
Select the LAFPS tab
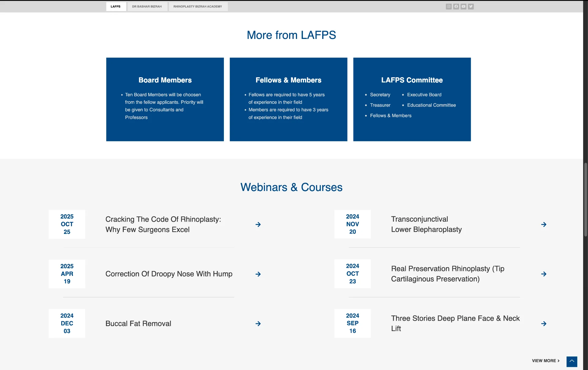click(116, 6)
